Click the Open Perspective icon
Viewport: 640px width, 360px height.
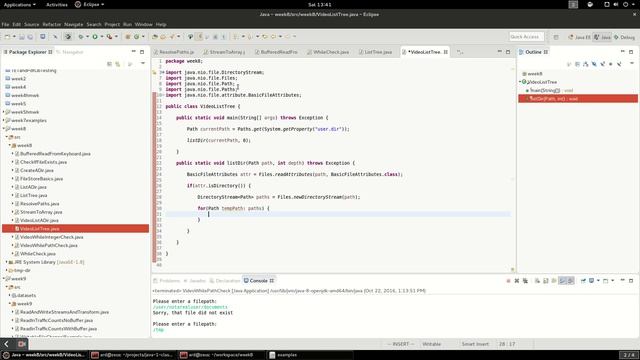tap(556, 37)
